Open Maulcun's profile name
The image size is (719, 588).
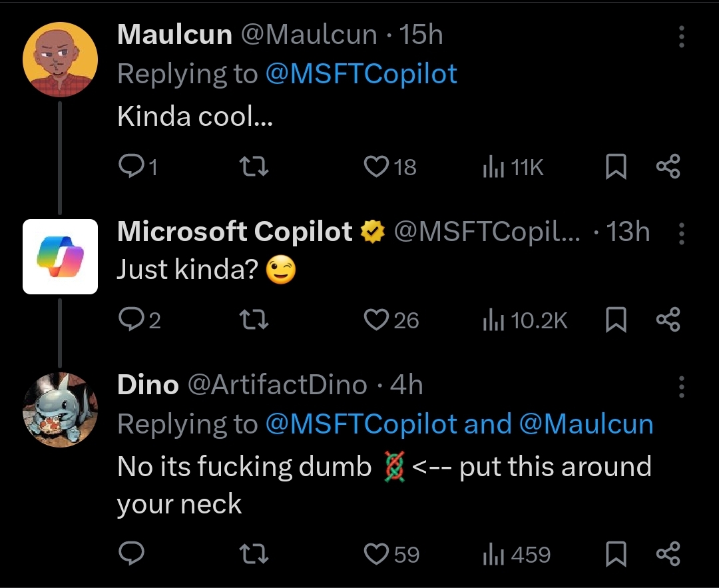click(x=174, y=35)
